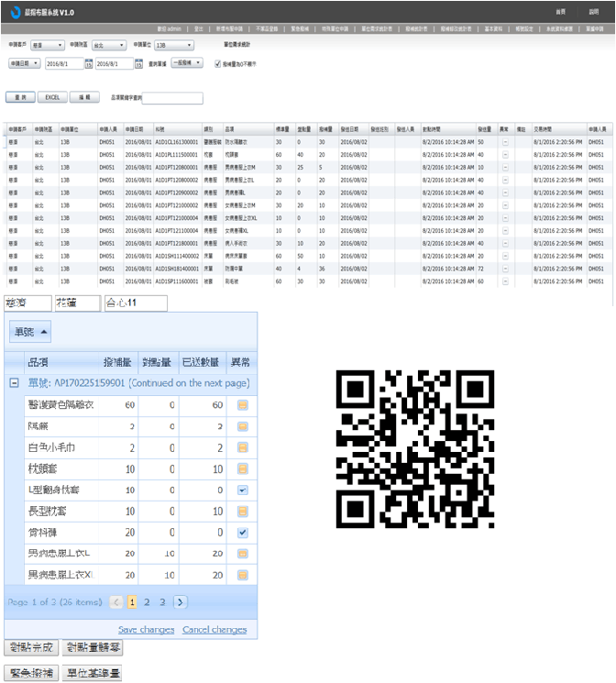Open the 一般服補 dropdown
616x683 pixels.
point(187,64)
